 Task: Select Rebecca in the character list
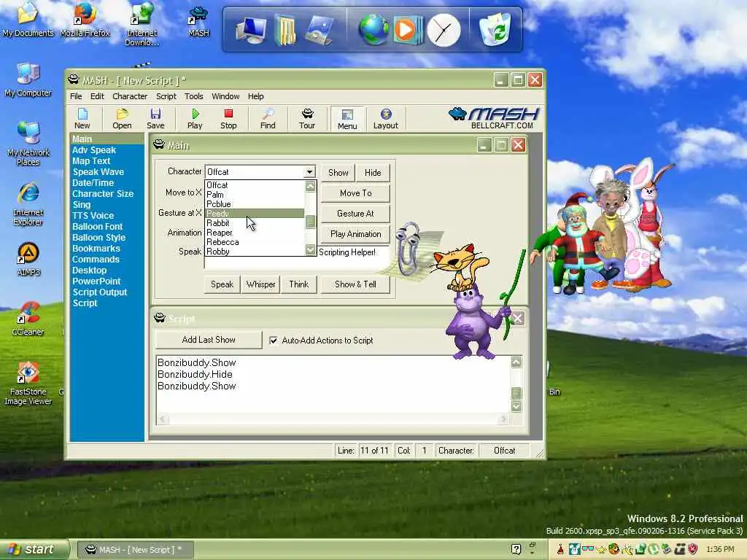pos(255,242)
